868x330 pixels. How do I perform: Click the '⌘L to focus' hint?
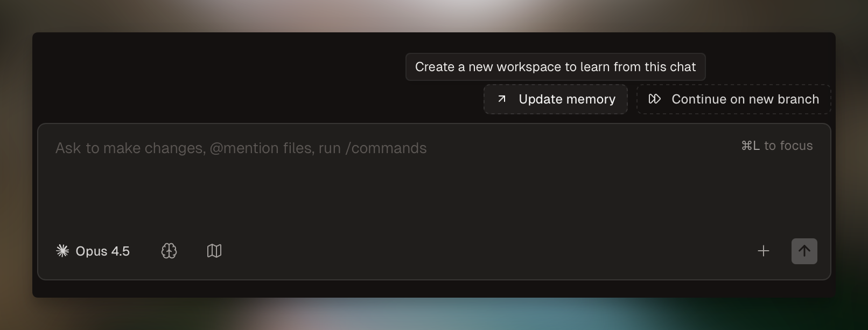tap(776, 146)
